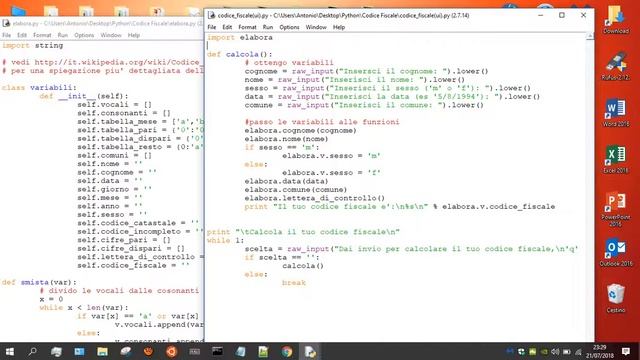Screen dimensions: 640x360
Task: Click the 'elabora.lettera_di_controllo()' line
Action: coord(315,198)
